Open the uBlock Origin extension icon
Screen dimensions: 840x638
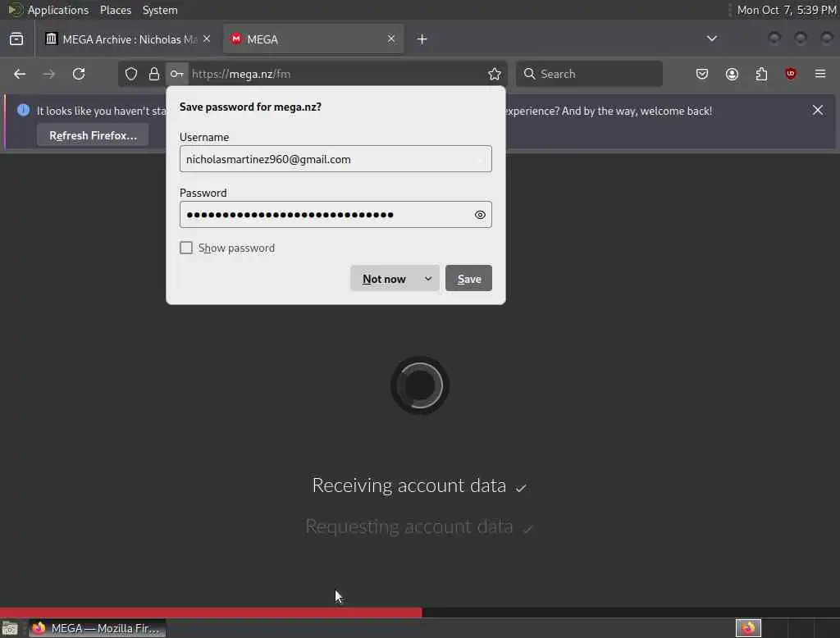point(790,74)
